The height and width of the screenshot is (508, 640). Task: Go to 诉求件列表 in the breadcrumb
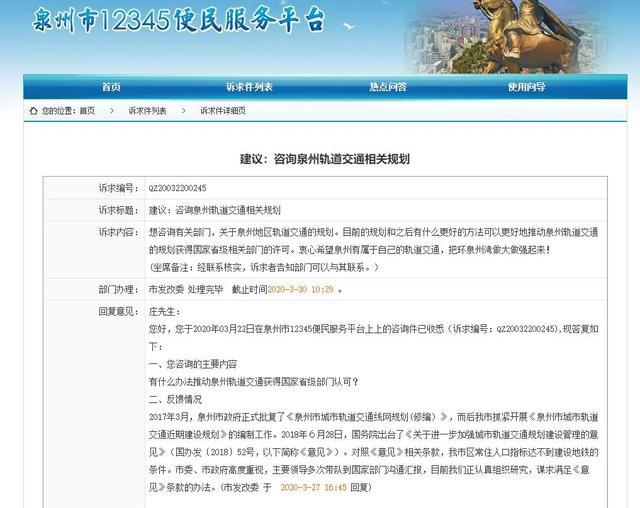tap(147, 111)
